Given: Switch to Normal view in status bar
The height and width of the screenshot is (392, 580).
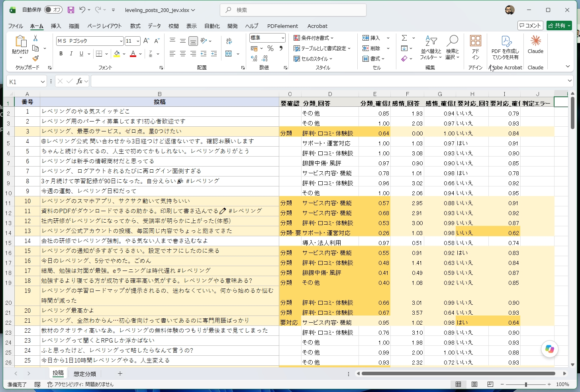Looking at the screenshot, I should click(458, 384).
